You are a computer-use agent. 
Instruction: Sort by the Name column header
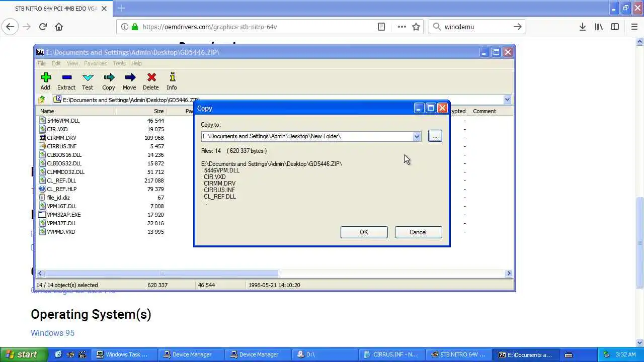coord(76,111)
